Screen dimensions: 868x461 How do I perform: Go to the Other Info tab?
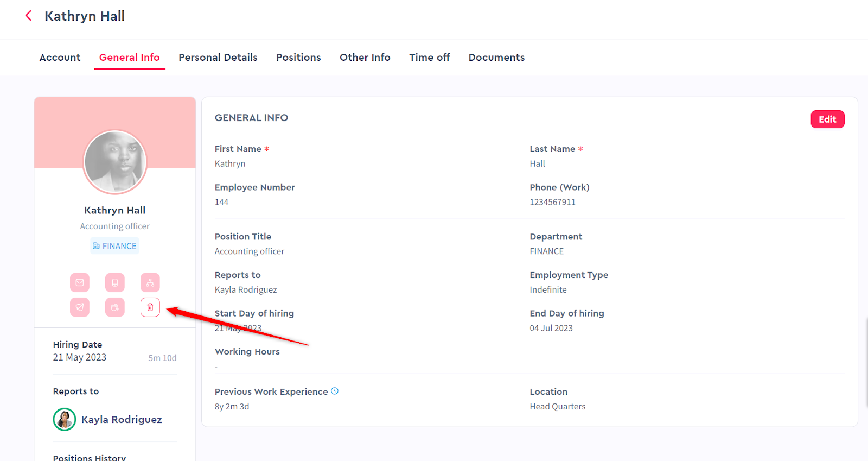click(365, 58)
